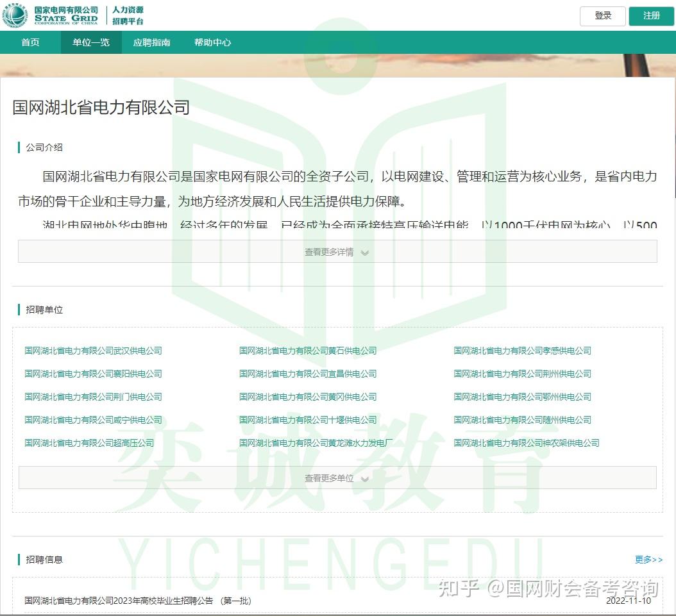Go to 帮助中心 help center
The height and width of the screenshot is (616, 676).
[x=212, y=42]
